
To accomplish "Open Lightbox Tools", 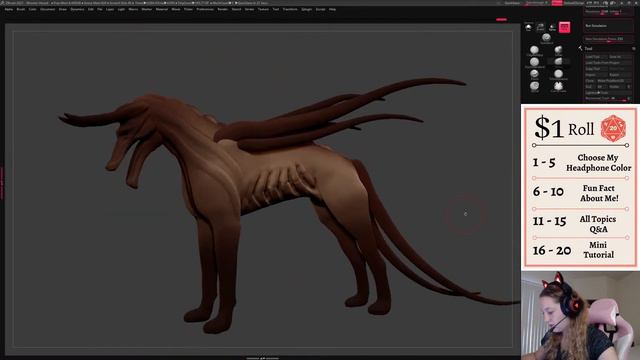I will [x=608, y=93].
